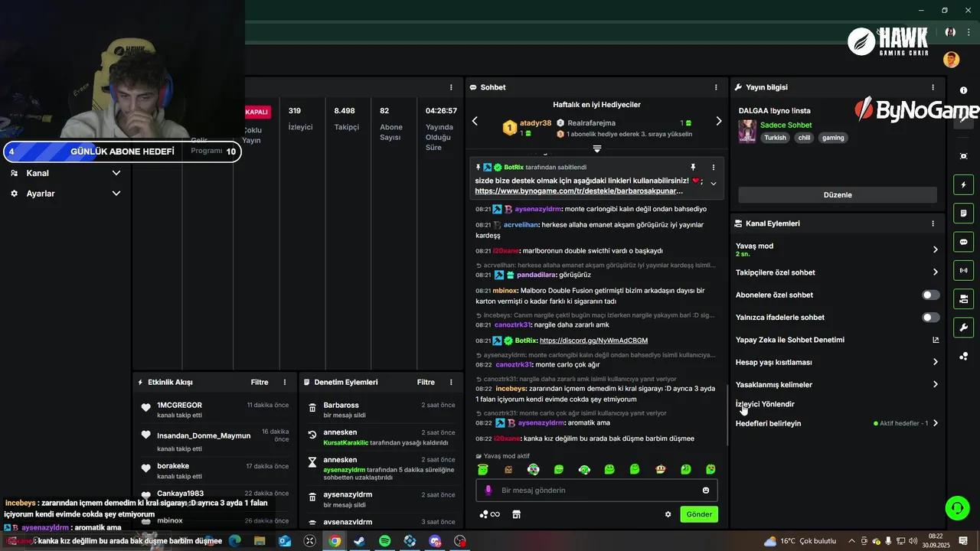Select first green halo emote
The height and width of the screenshot is (551, 980).
483,469
